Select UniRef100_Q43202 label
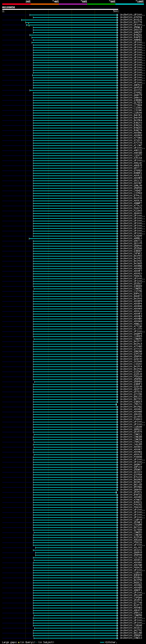146x644 pixels. tap(131, 550)
